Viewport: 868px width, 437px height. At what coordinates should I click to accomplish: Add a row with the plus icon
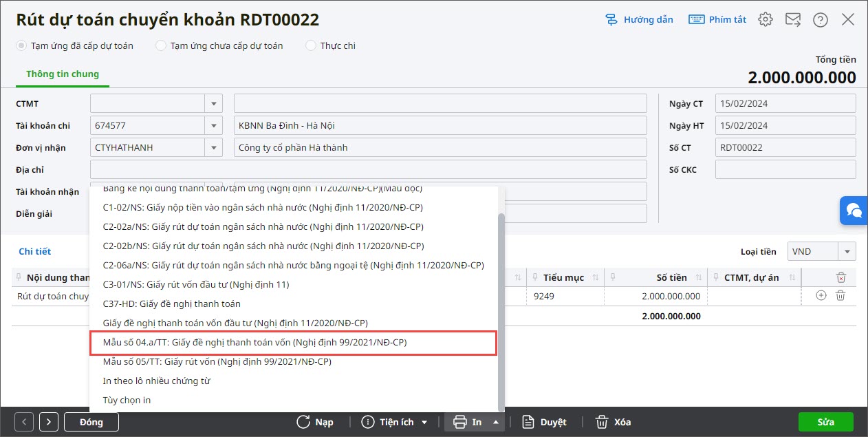tap(821, 296)
